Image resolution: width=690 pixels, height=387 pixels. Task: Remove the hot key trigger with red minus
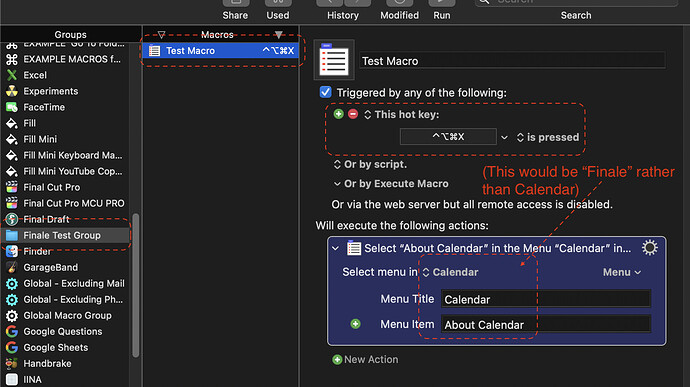[353, 114]
